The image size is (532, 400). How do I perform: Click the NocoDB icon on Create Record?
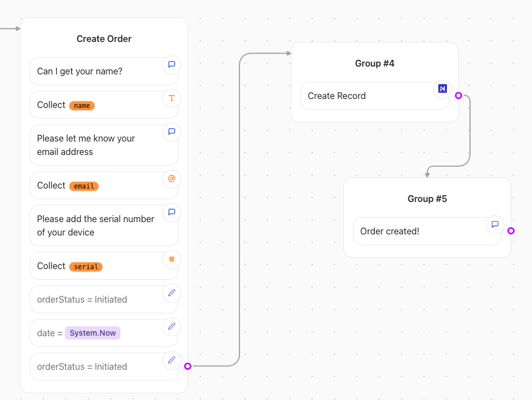[442, 89]
